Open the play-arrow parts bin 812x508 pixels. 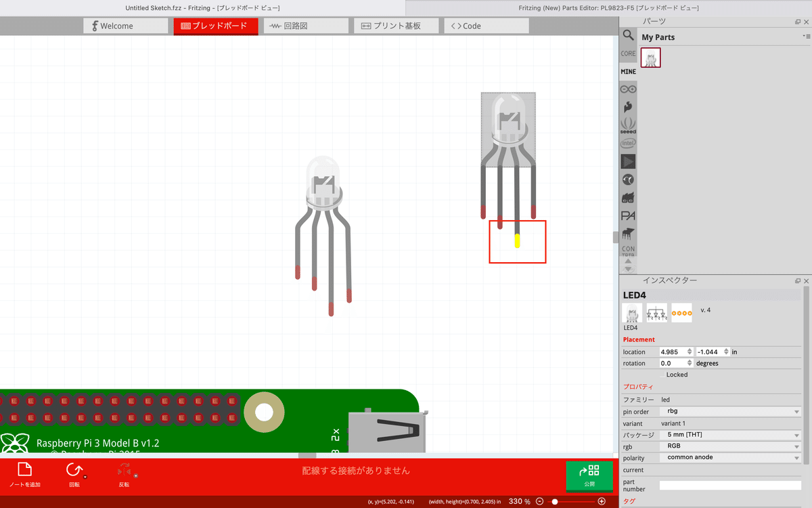(x=629, y=161)
